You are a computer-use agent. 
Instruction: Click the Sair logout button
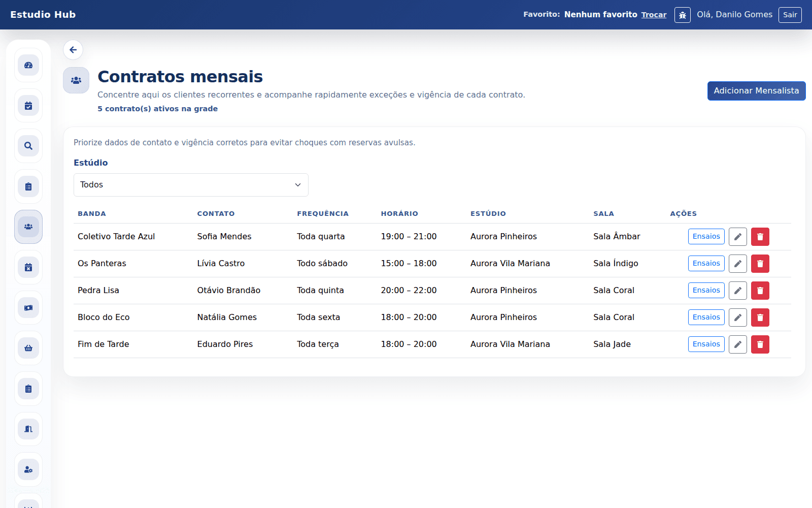pos(790,15)
